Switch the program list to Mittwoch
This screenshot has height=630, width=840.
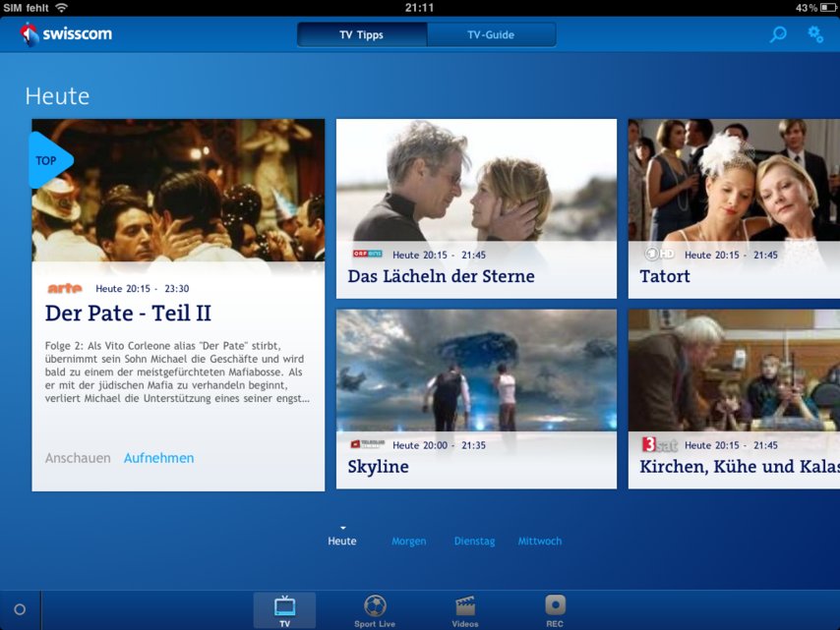pos(540,541)
